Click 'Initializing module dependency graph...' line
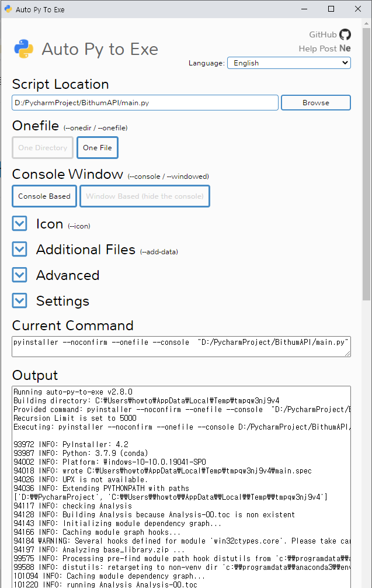Screen dimensions: 372x588 tap(117, 523)
